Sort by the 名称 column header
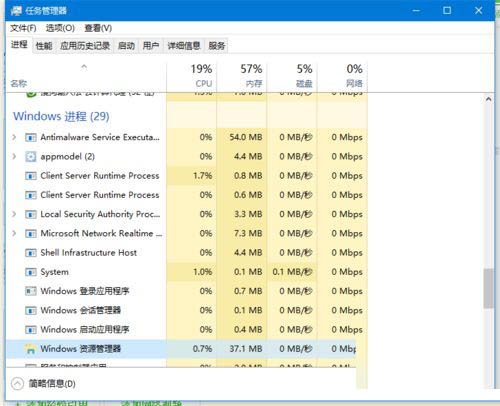The height and width of the screenshot is (406, 500). [x=19, y=83]
